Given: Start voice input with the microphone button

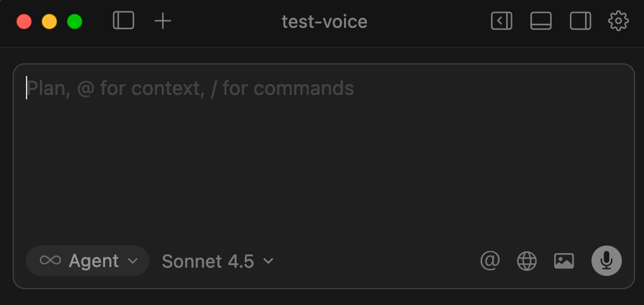Looking at the screenshot, I should point(606,261).
